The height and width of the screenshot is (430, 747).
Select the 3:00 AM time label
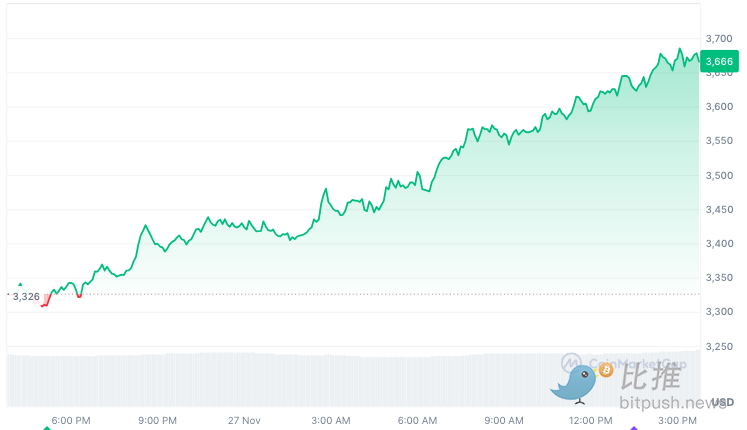330,420
